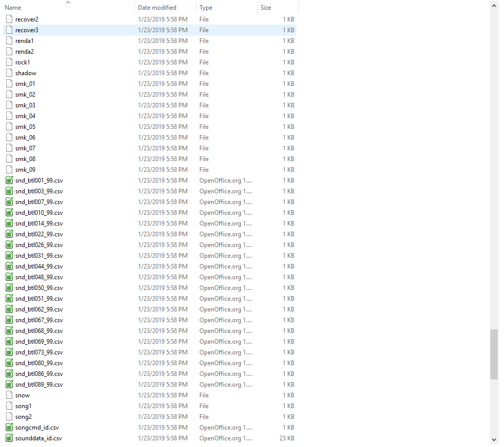Click the OpenOffice.org type cell of songcmd_id.csv
Screen dimensions: 504x447
[x=225, y=428]
